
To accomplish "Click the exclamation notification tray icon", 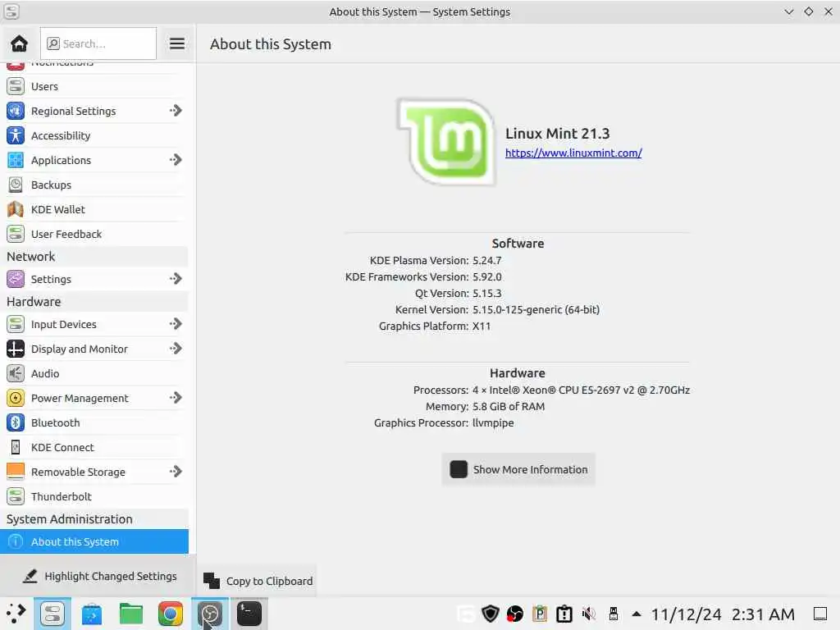I will [x=564, y=614].
